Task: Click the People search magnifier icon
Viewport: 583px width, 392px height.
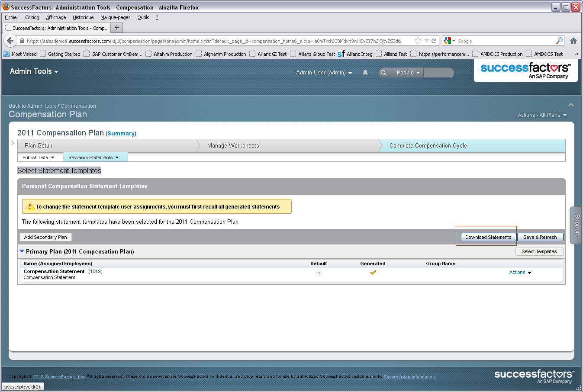Action: (x=383, y=73)
